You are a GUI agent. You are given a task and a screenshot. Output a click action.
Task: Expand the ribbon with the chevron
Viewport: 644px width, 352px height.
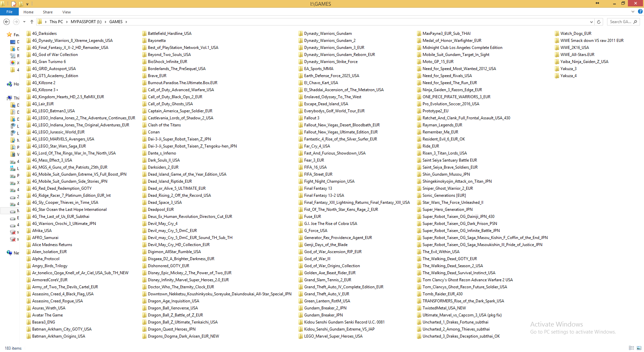pos(633,12)
